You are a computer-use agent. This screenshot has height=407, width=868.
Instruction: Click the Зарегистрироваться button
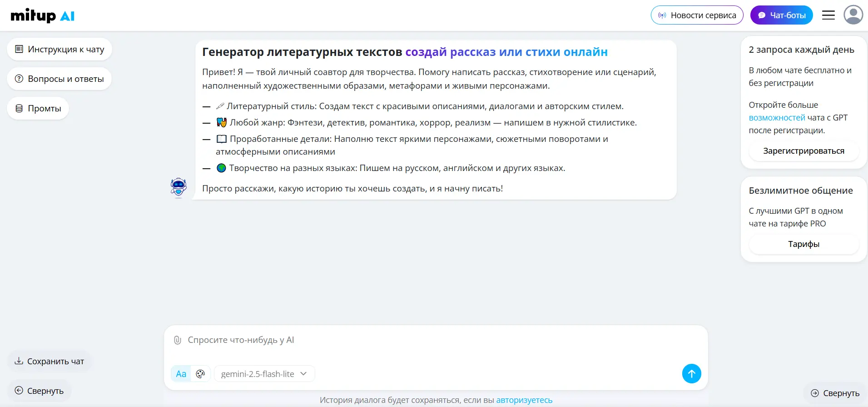(804, 151)
